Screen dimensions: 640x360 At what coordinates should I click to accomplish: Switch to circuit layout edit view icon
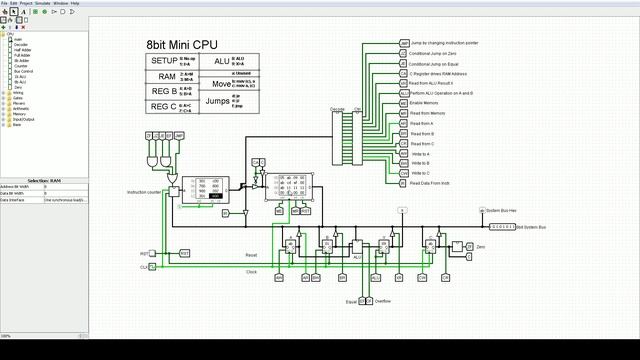(19, 20)
